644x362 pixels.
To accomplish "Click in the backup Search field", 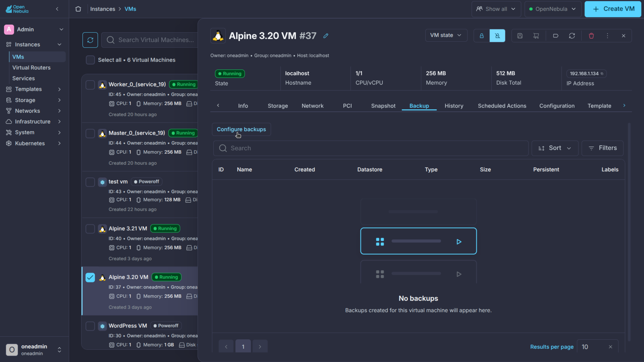I will click(x=371, y=148).
